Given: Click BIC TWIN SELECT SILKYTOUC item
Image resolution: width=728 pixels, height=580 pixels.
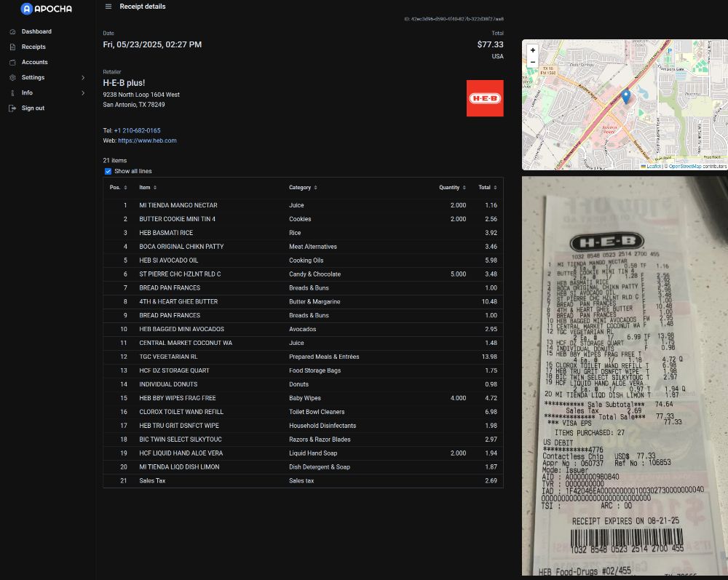Looking at the screenshot, I should (x=180, y=440).
